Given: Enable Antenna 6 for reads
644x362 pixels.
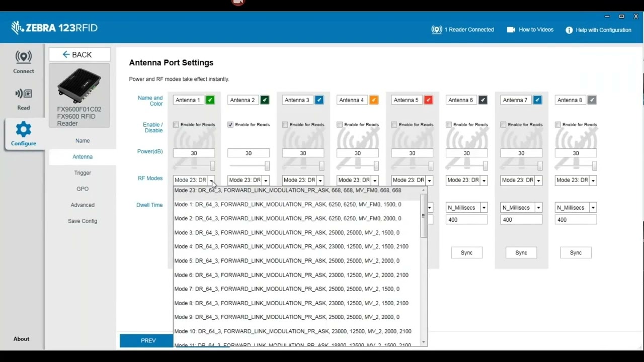Looking at the screenshot, I should 449,125.
